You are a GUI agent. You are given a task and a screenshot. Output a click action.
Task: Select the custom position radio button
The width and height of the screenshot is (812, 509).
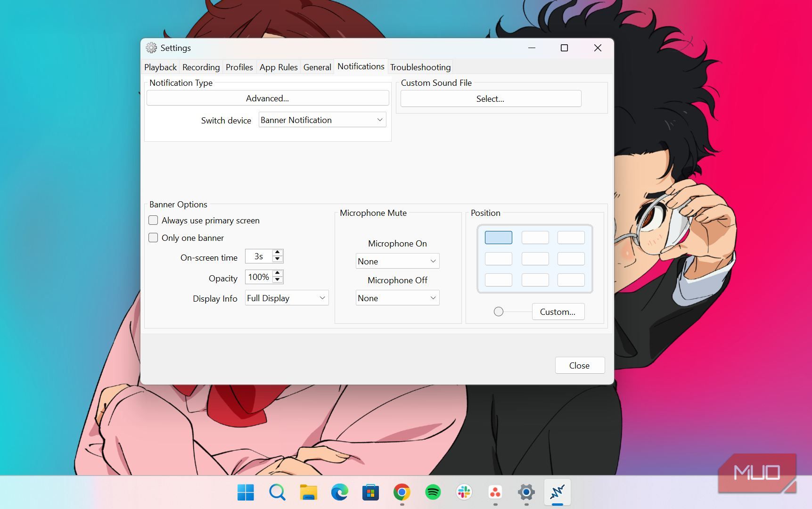(x=499, y=312)
